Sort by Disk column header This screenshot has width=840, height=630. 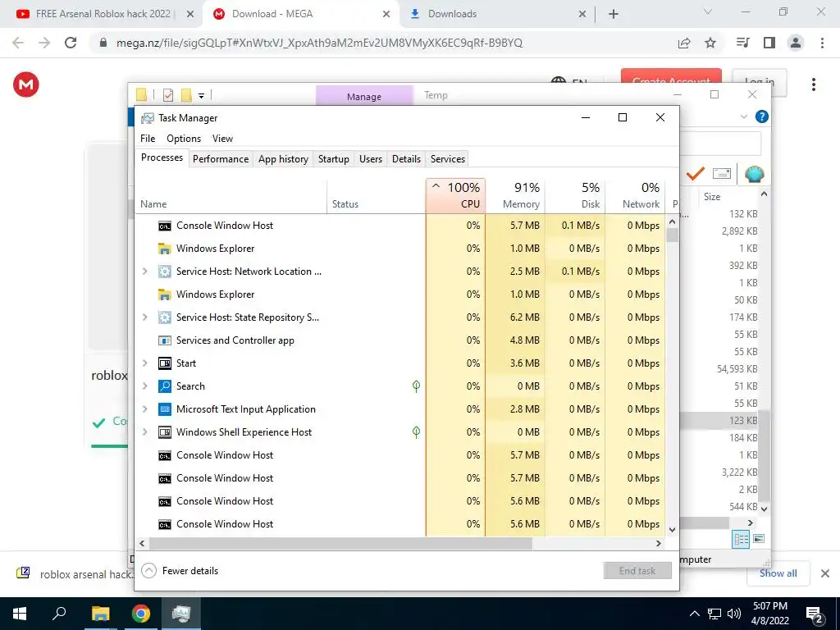click(575, 195)
